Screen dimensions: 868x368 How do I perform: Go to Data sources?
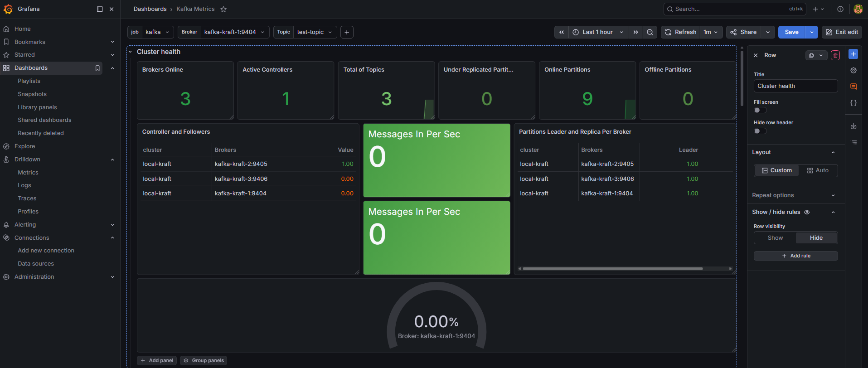(x=36, y=264)
